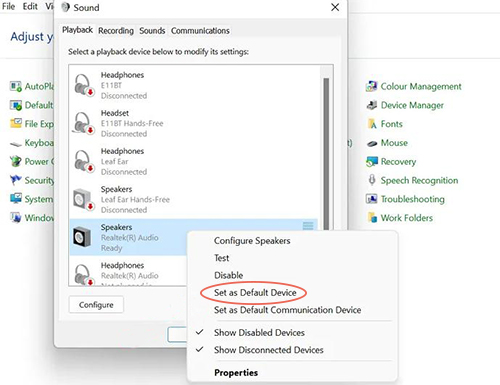Open File Explorer Options icon
The height and width of the screenshot is (385, 500).
(x=16, y=124)
